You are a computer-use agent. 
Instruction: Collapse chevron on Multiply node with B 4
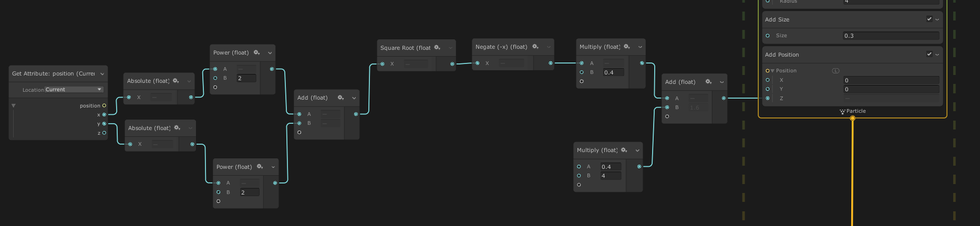(637, 150)
